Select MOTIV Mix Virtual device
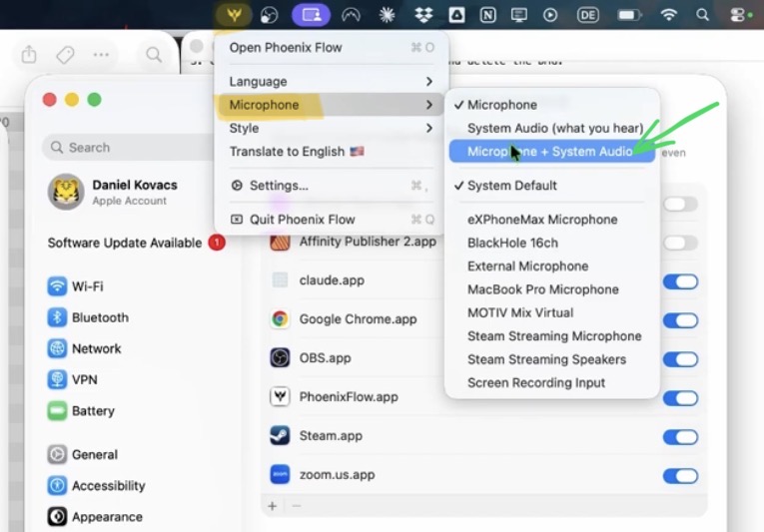The image size is (764, 532). point(552,313)
